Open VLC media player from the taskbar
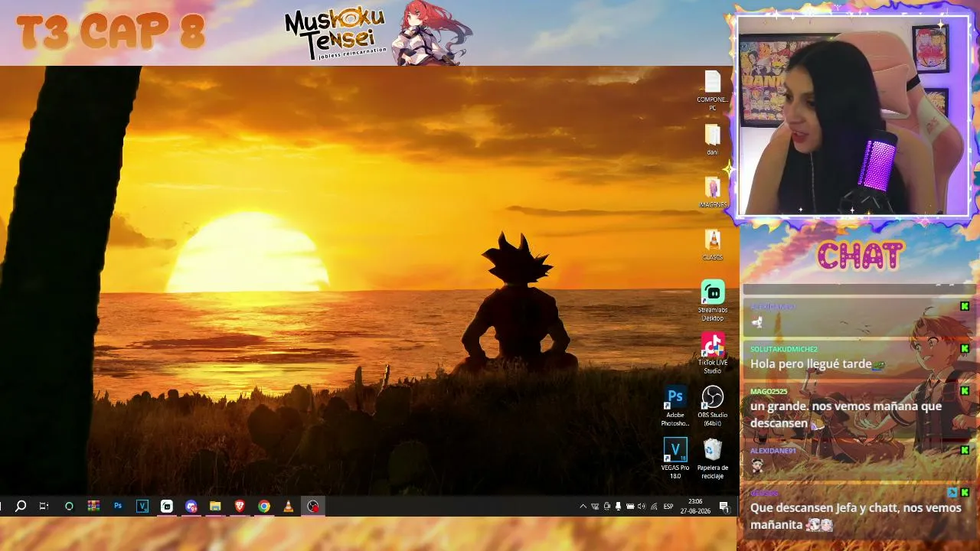This screenshot has width=980, height=551. [289, 506]
